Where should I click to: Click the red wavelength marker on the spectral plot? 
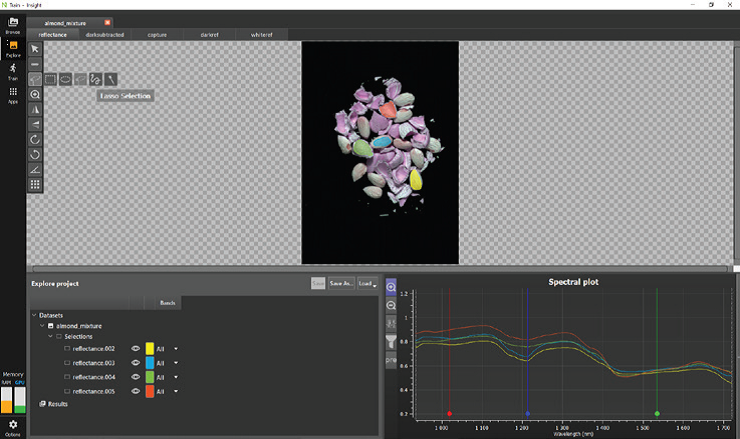pos(450,413)
